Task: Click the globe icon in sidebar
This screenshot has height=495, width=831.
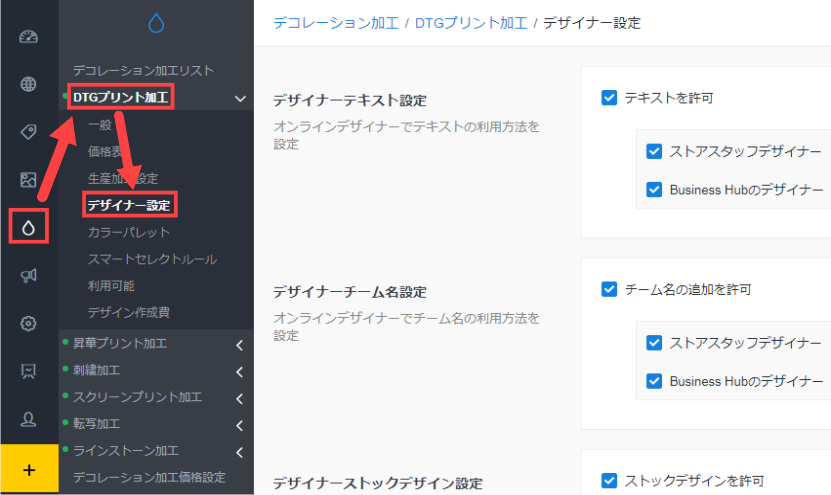Action: pyautogui.click(x=28, y=83)
